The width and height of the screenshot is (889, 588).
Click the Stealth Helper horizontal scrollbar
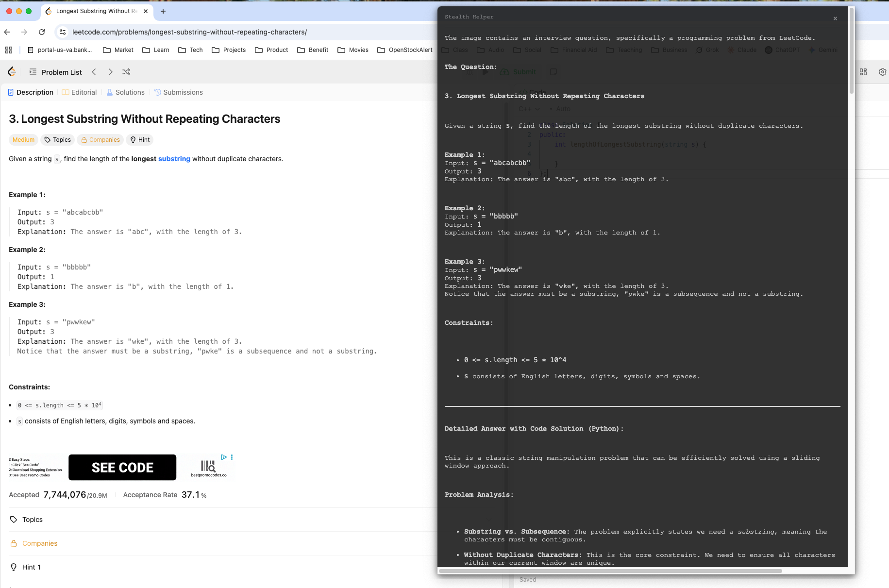coord(610,571)
